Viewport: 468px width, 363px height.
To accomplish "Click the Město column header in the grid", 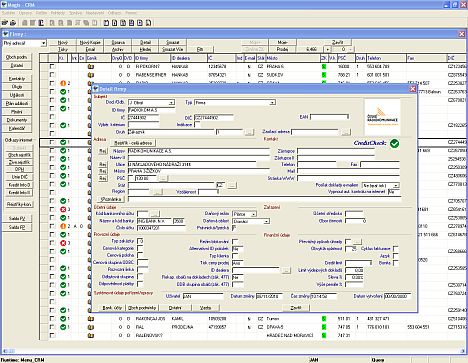I will click(x=293, y=58).
